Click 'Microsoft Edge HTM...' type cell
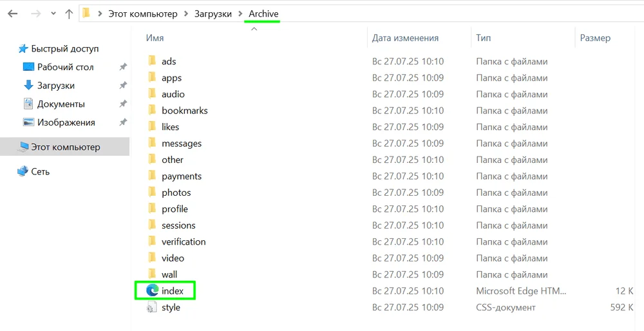 point(521,291)
